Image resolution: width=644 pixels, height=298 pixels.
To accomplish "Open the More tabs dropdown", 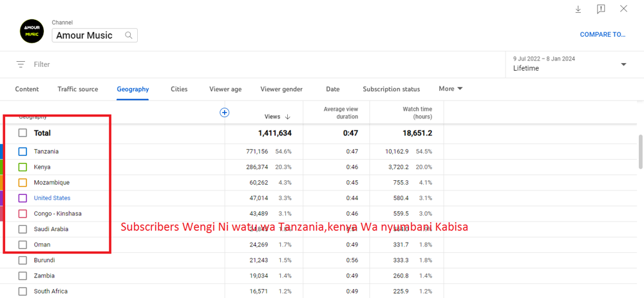I will click(x=450, y=89).
